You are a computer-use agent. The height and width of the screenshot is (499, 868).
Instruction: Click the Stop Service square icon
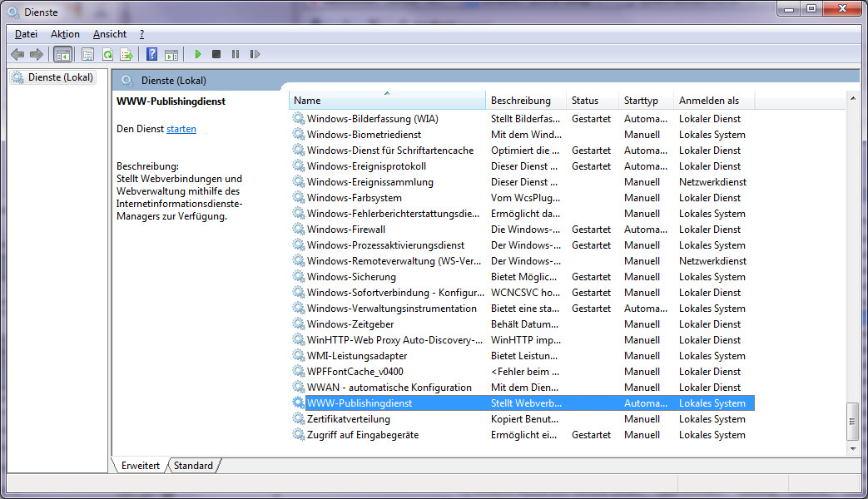216,54
